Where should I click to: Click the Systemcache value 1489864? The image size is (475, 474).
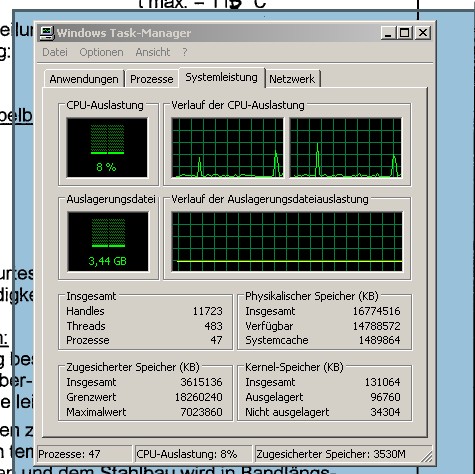pos(379,340)
